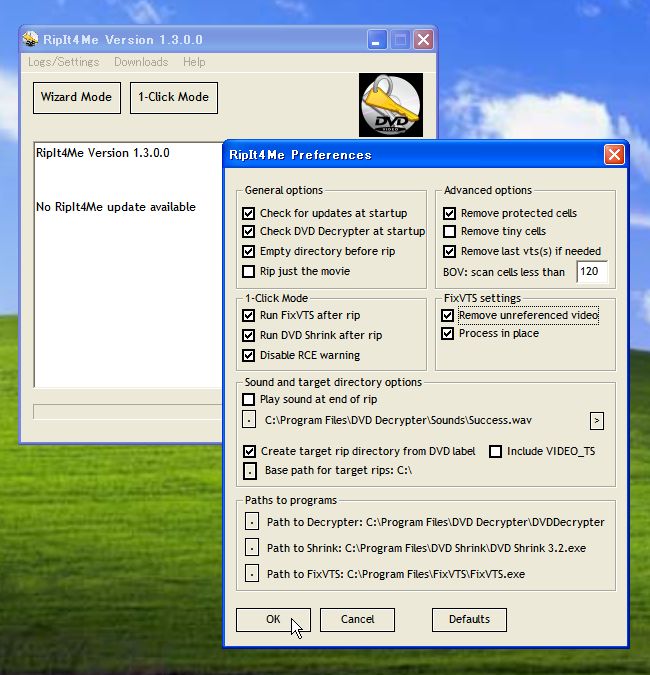
Task: Click 'Path to Shrink' path text
Action: (x=426, y=548)
